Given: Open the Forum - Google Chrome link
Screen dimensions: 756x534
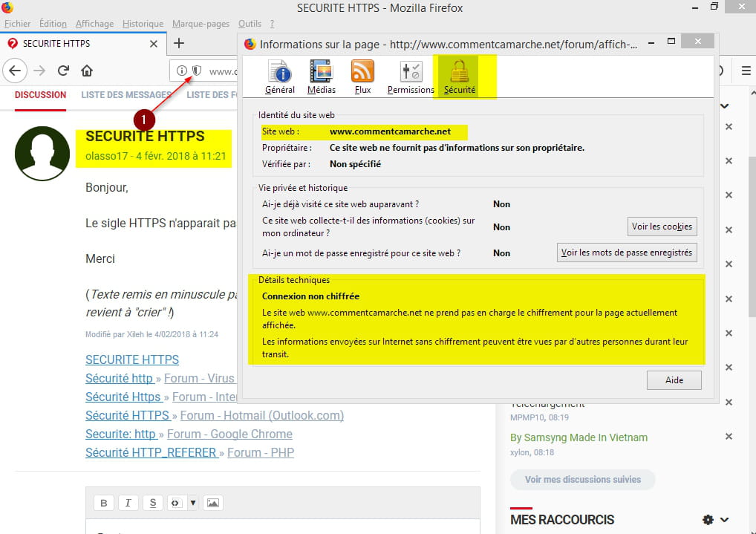Looking at the screenshot, I should click(229, 434).
